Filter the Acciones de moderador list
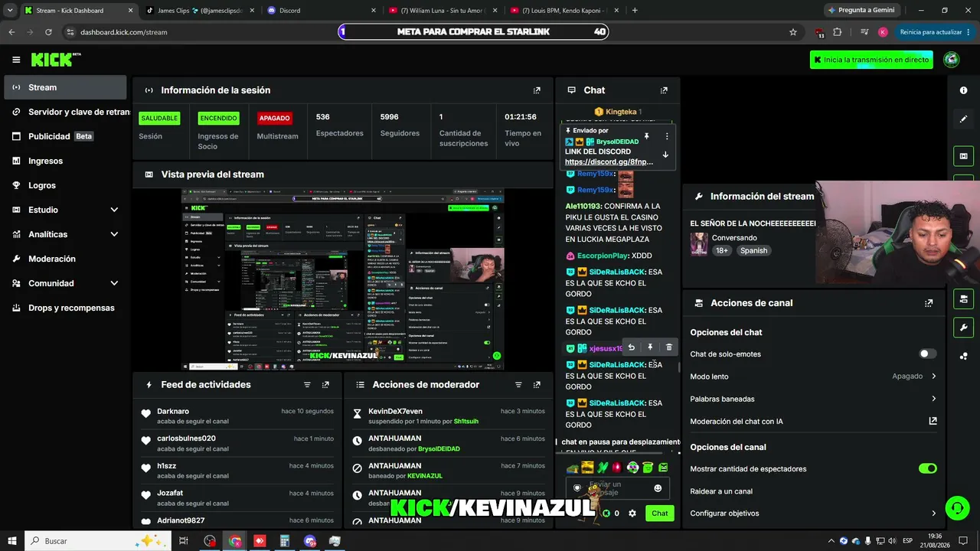The image size is (980, 551). [518, 385]
